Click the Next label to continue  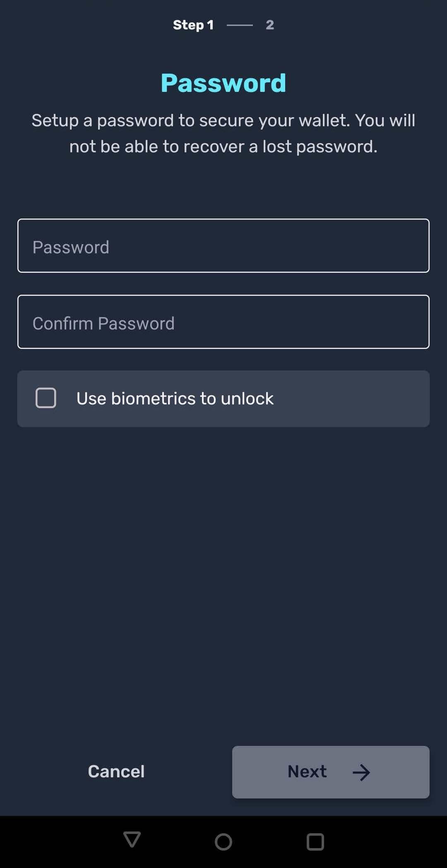[x=307, y=772]
